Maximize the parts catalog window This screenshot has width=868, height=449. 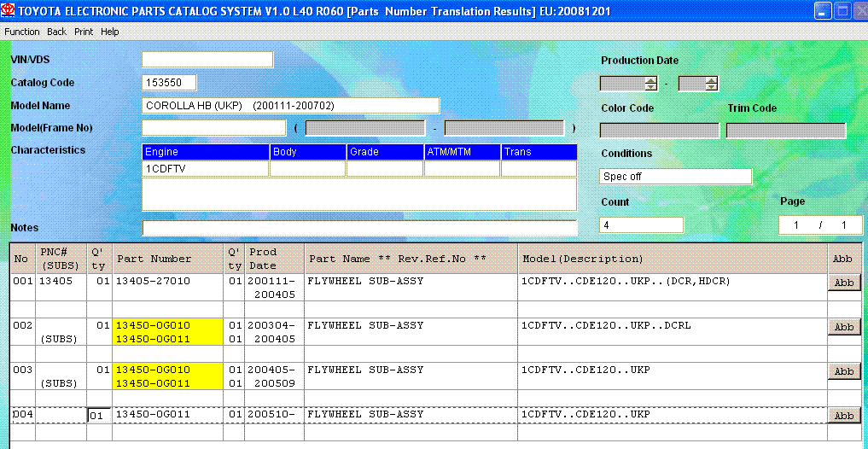pos(842,11)
